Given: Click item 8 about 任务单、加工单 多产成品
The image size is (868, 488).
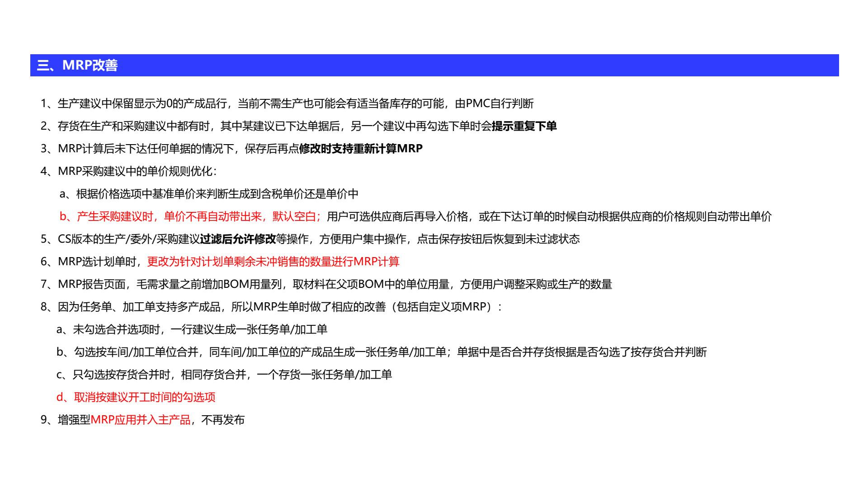Looking at the screenshot, I should 271,307.
